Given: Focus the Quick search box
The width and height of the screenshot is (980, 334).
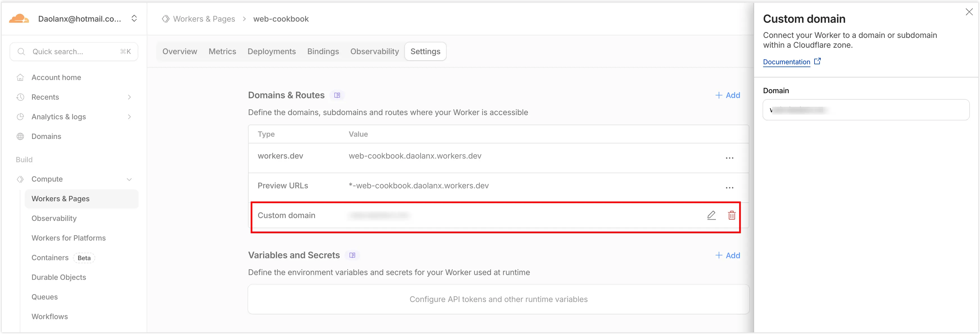Looking at the screenshot, I should 74,52.
